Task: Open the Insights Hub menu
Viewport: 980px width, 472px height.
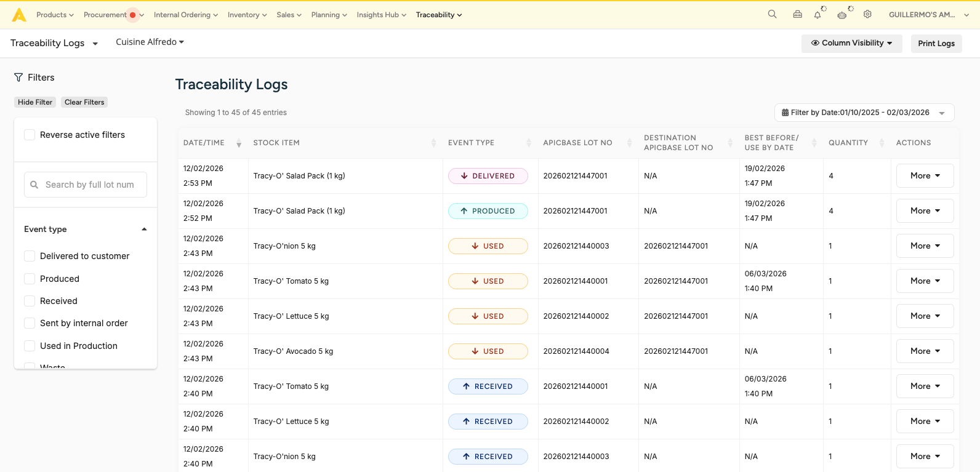Action: [x=381, y=15]
